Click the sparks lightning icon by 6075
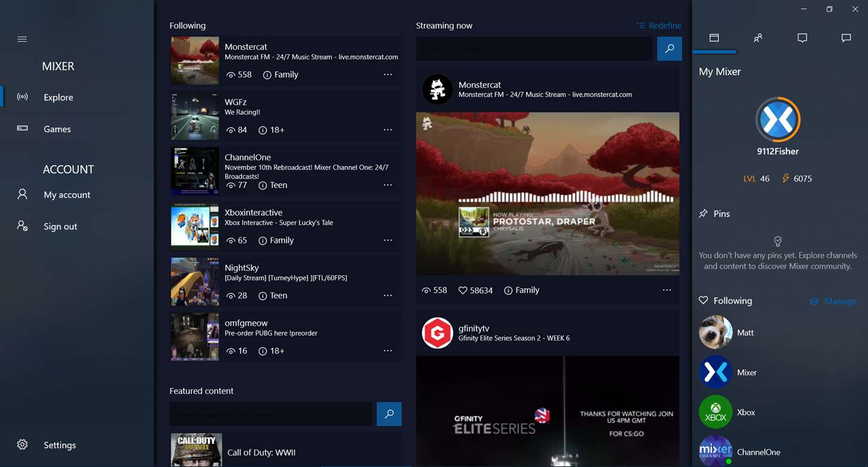The height and width of the screenshot is (467, 868). (785, 179)
